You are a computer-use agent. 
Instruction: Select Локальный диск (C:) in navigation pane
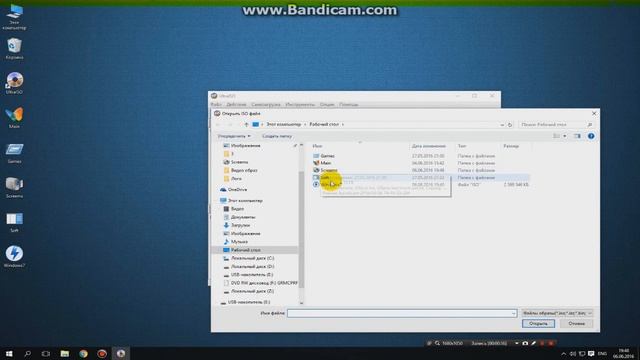[252, 258]
